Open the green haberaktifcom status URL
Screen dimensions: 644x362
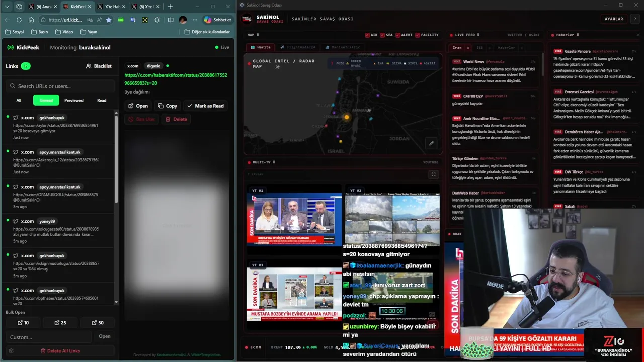pyautogui.click(x=176, y=79)
